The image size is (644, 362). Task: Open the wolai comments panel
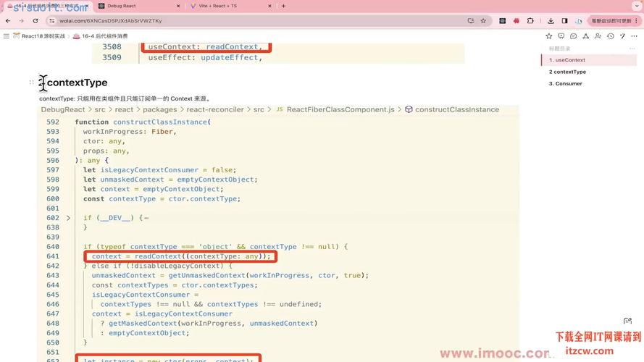tap(573, 36)
